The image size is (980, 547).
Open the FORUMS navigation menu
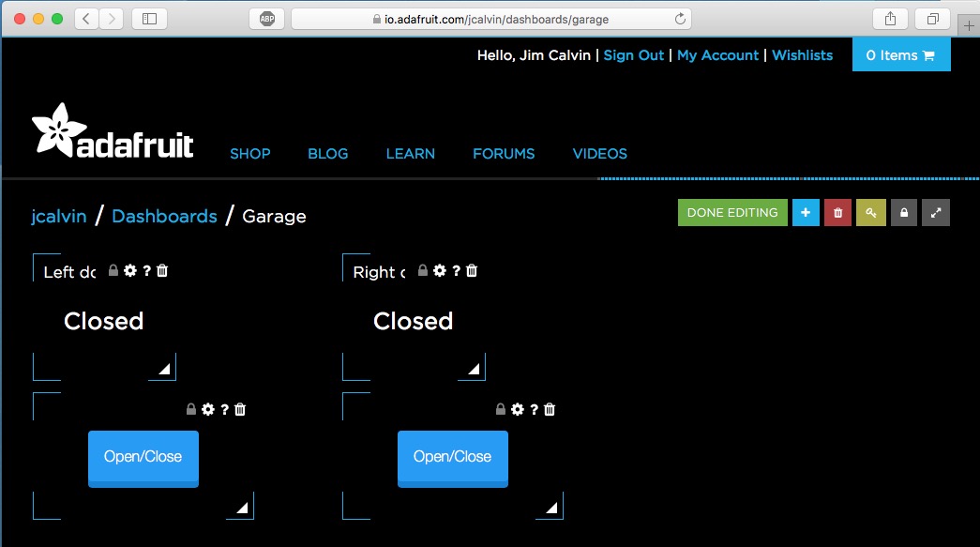click(504, 154)
